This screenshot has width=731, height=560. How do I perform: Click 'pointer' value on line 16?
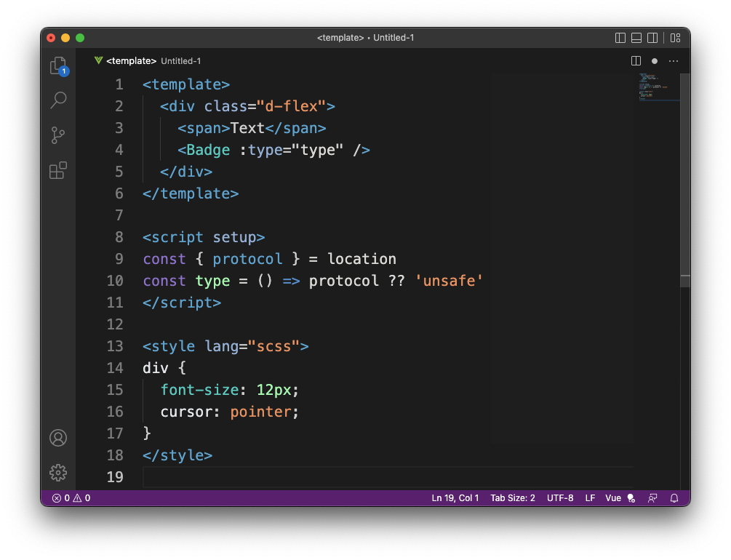click(261, 412)
